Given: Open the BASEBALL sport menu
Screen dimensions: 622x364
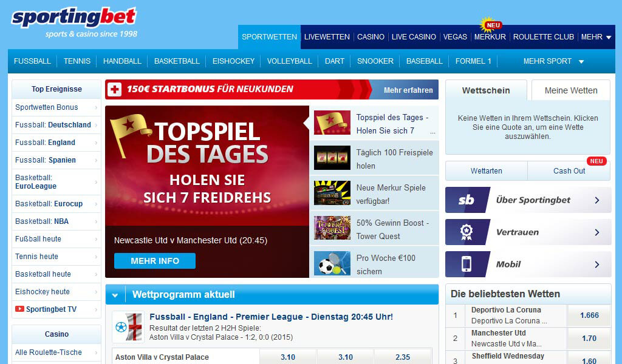Looking at the screenshot, I should pos(425,61).
